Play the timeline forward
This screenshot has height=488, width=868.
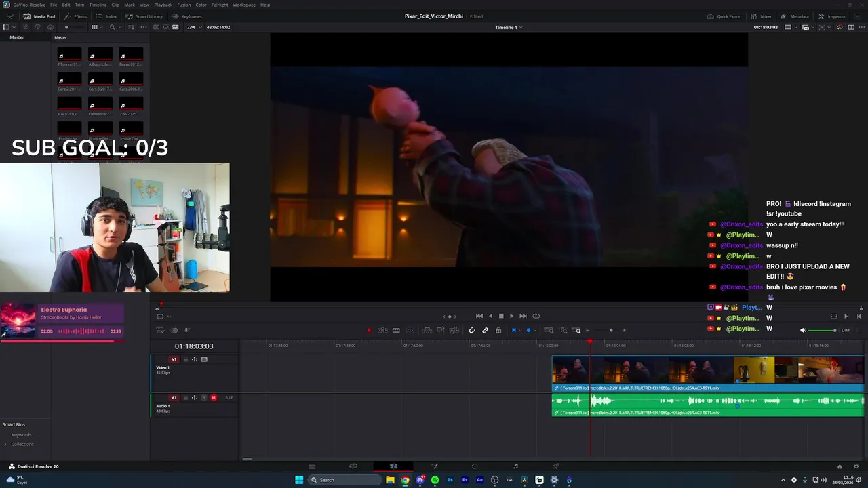click(x=511, y=316)
